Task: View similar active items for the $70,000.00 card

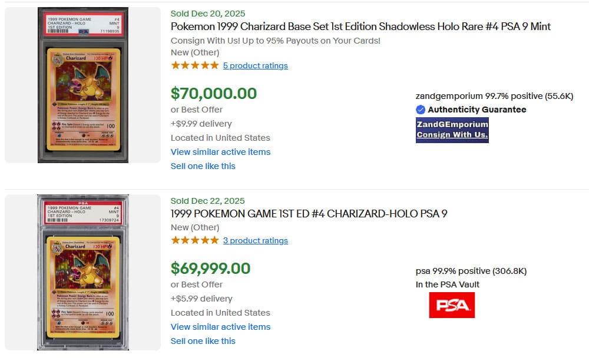Action: [x=220, y=152]
